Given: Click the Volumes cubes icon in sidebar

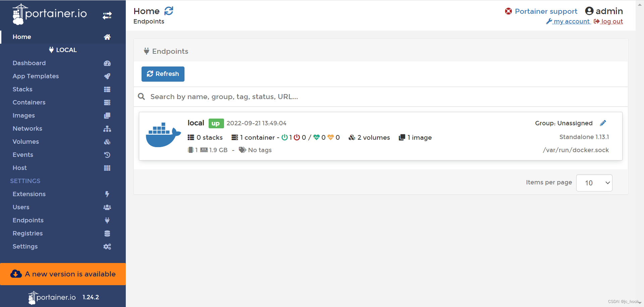Looking at the screenshot, I should point(107,142).
